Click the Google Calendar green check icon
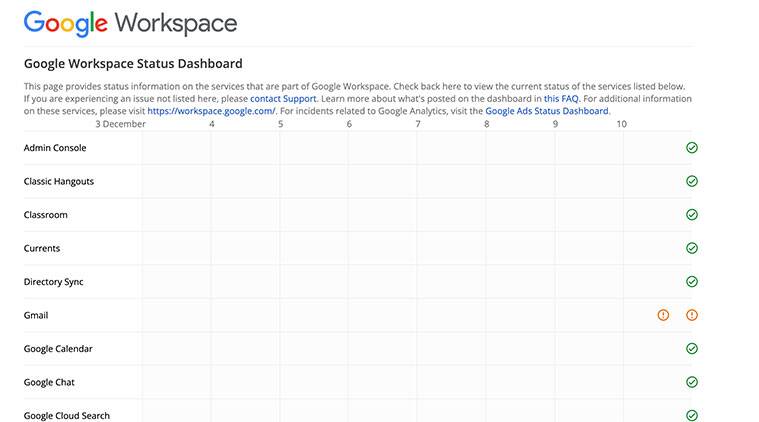Viewport: 759px width, 422px height. 692,348
